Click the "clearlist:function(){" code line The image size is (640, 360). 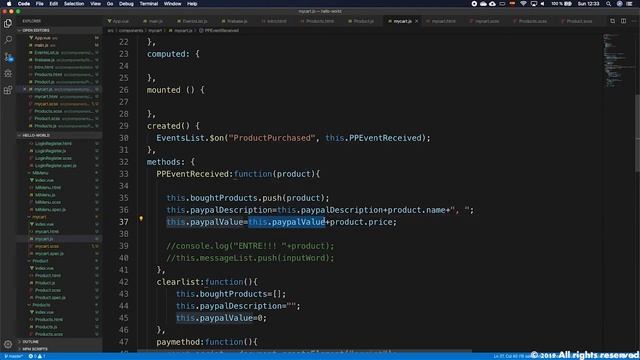207,282
